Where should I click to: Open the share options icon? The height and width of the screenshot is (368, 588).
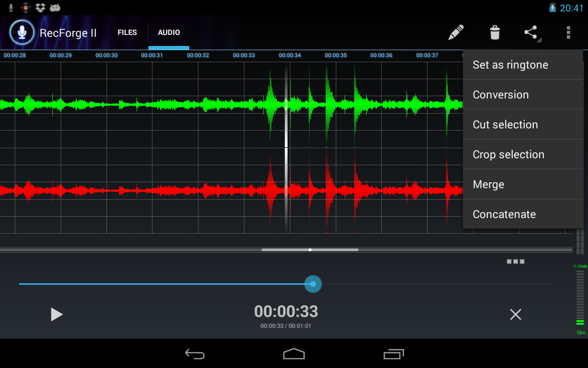[531, 32]
